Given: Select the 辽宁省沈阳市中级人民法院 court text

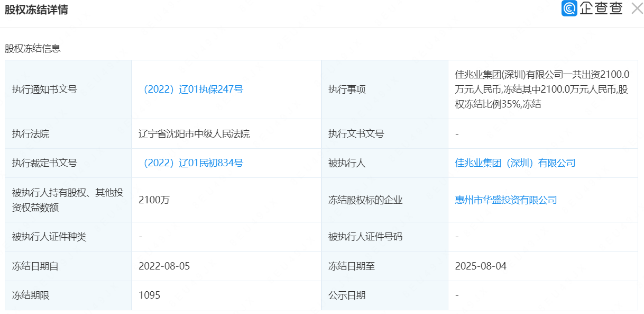Looking at the screenshot, I should 194,134.
